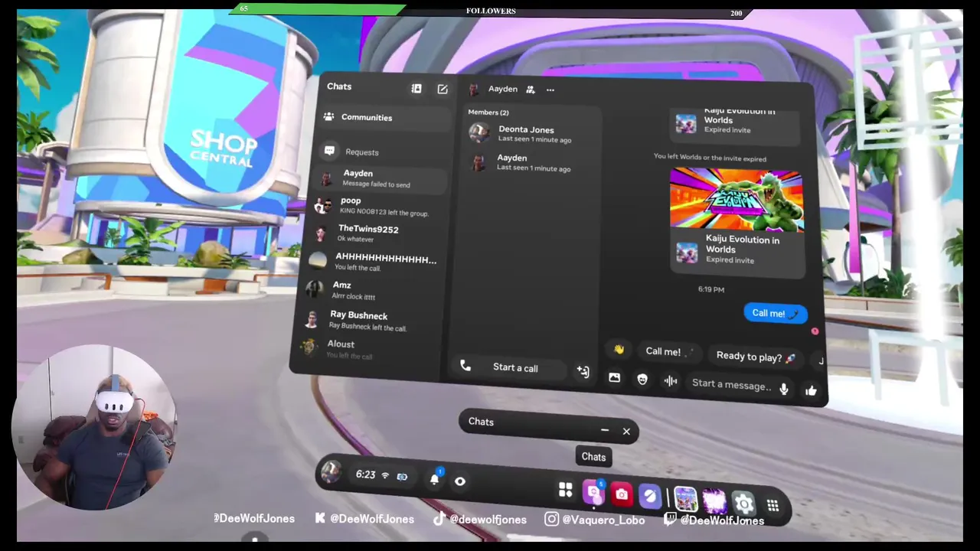Click the sent Call me! message bubble
Viewport: 980px width, 551px height.
coord(775,313)
